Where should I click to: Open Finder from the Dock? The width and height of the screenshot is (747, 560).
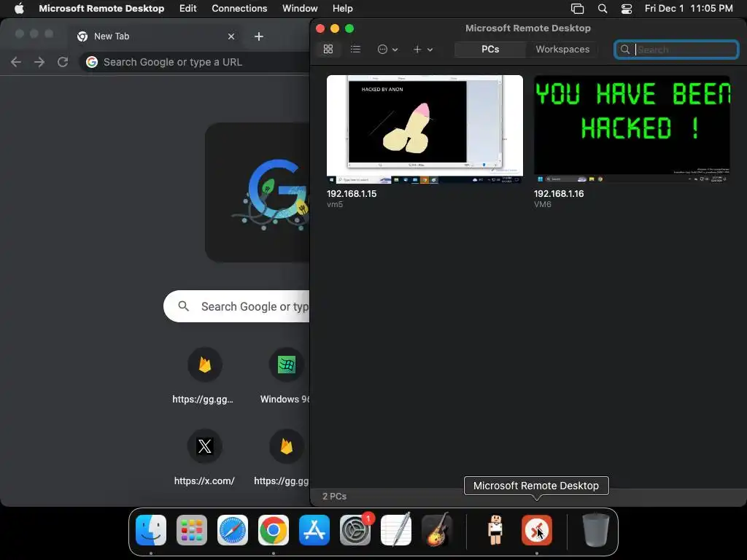[x=151, y=530]
